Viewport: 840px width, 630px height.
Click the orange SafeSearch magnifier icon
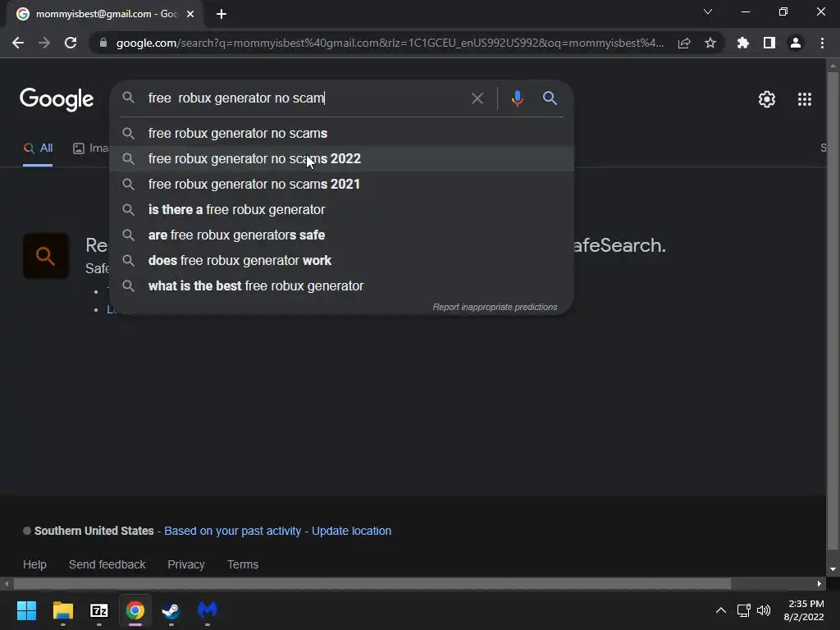46,256
